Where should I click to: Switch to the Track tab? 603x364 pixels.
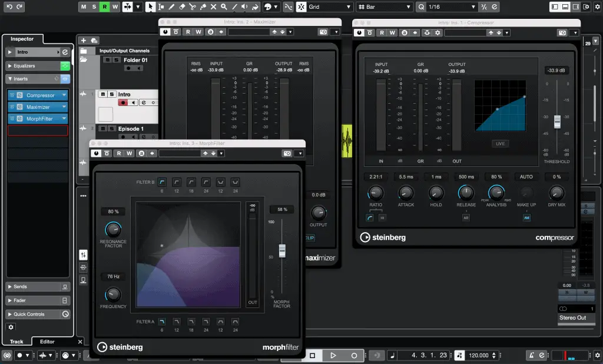16,342
